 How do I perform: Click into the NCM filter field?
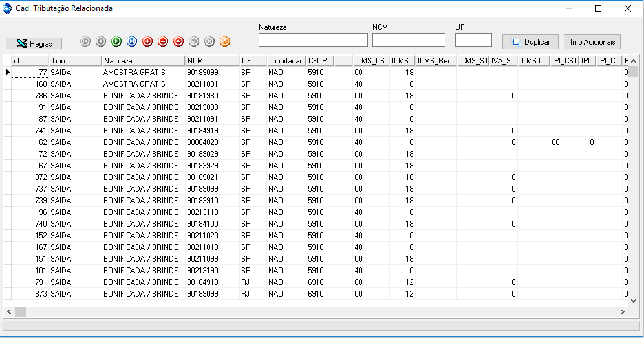coord(409,40)
